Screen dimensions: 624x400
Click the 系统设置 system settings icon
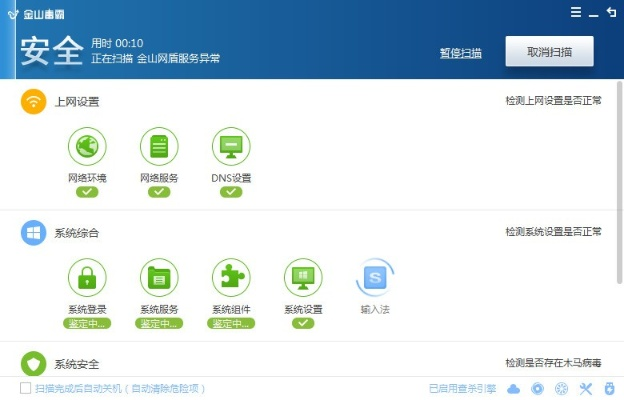point(303,277)
